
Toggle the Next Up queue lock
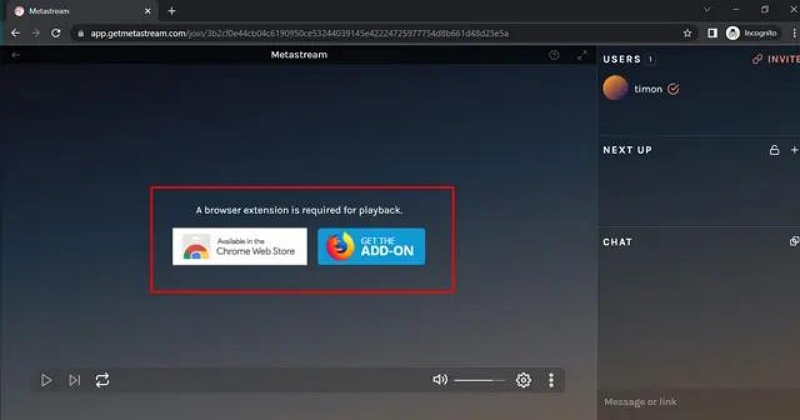(774, 150)
